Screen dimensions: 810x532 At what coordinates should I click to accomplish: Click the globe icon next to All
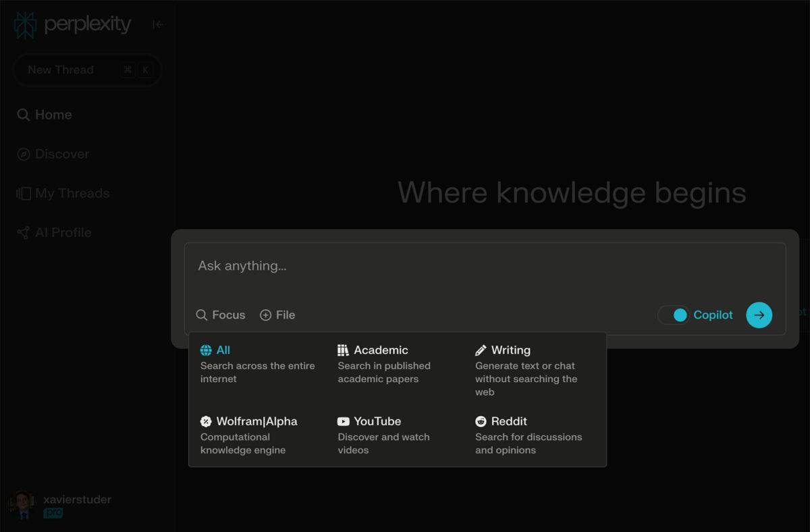pyautogui.click(x=206, y=350)
